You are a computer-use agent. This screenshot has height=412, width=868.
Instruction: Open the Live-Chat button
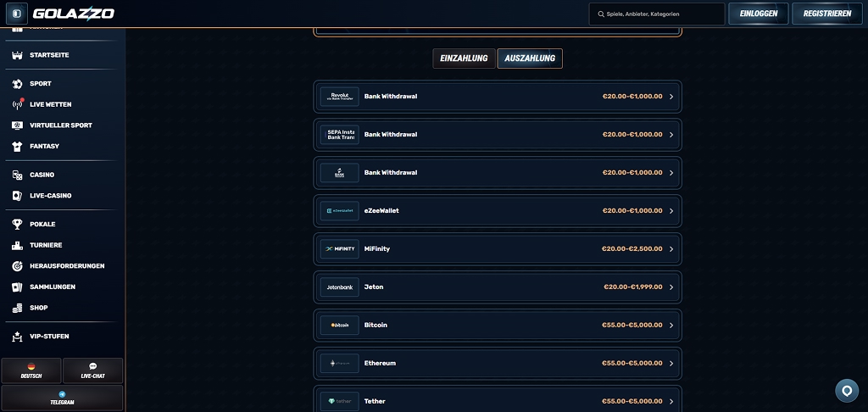click(x=93, y=370)
